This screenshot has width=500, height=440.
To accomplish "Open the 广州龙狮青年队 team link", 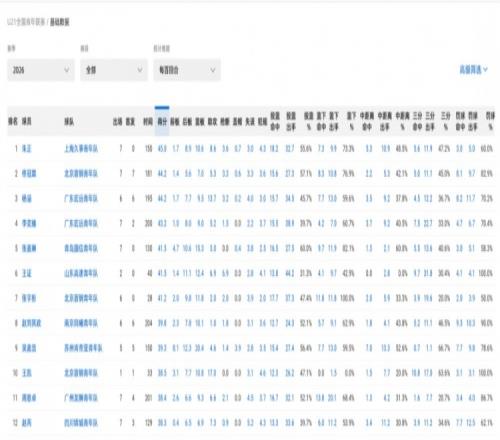I will click(81, 398).
